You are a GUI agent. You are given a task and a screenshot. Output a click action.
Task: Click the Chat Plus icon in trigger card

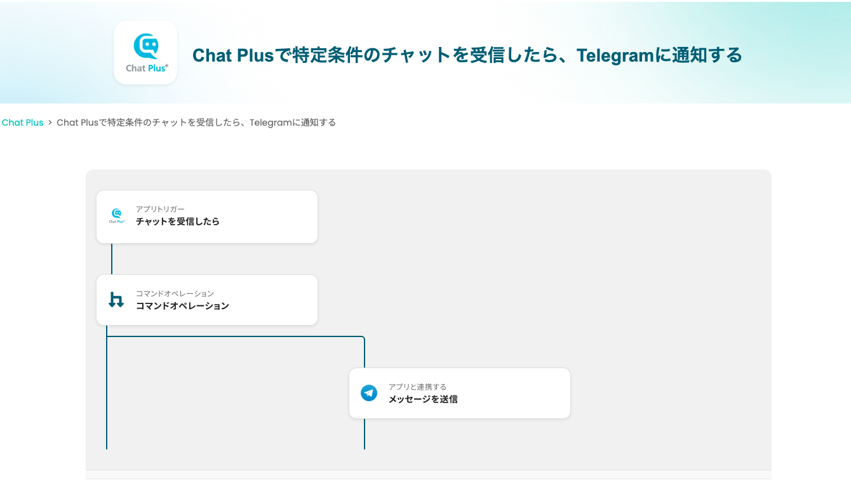click(116, 216)
